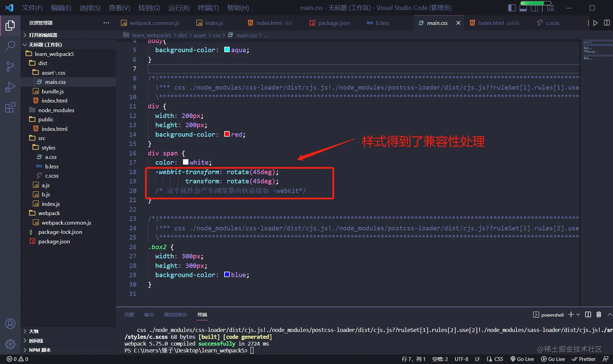Open the Run and Debug view icon
The height and width of the screenshot is (364, 613).
click(10, 87)
